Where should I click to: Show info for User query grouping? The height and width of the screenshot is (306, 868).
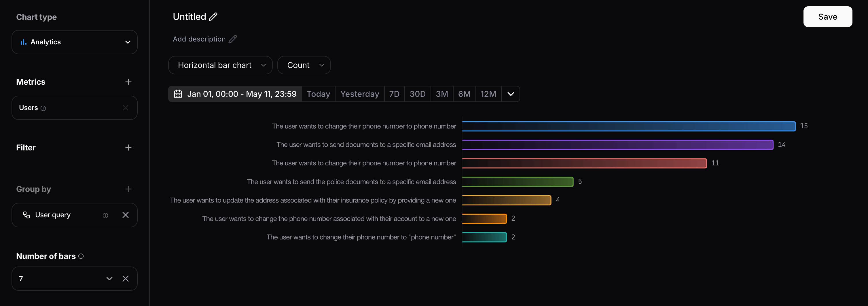pos(105,215)
